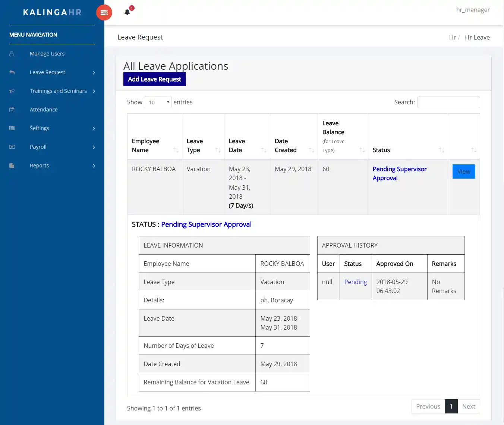The image size is (504, 425).
Task: Click Hr breadcrumb link
Action: pos(452,37)
